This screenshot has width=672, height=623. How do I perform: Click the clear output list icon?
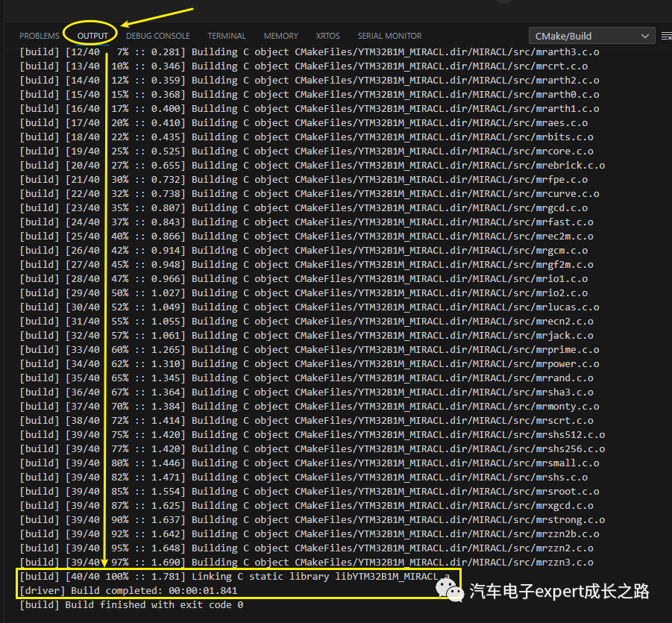pyautogui.click(x=667, y=36)
